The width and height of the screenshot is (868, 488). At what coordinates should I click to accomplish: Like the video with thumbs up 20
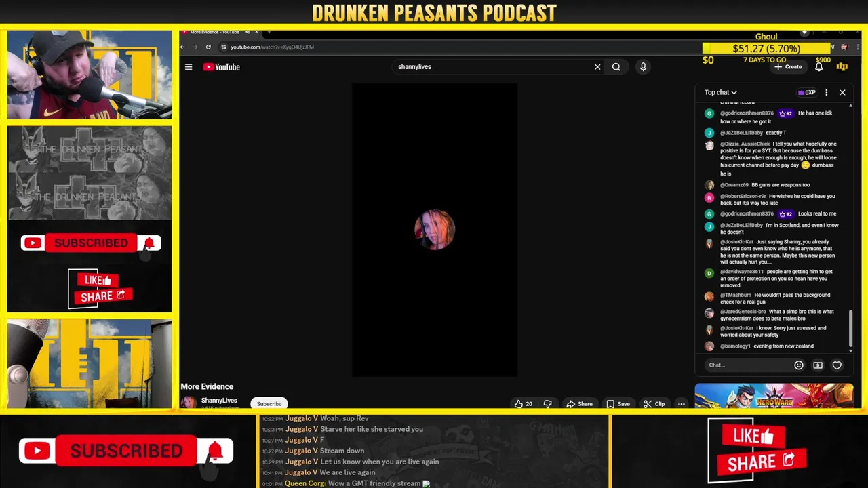click(x=523, y=404)
